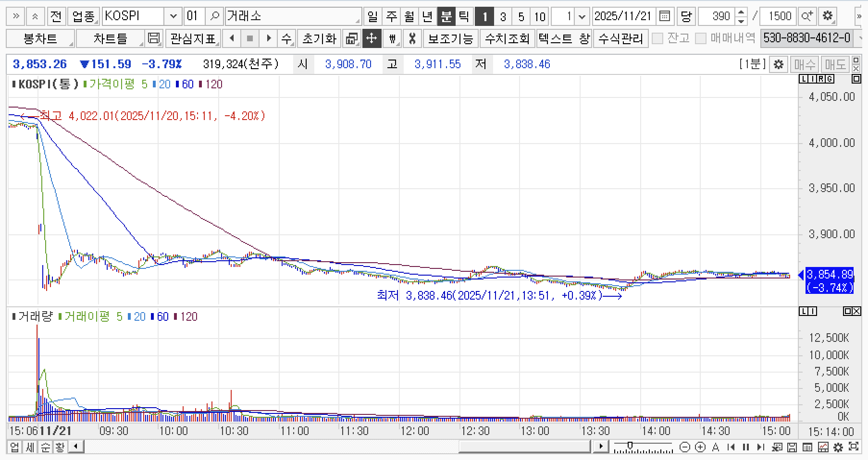Click the next triangle arrow button
Screen dimensions: 868x460
pyautogui.click(x=269, y=38)
